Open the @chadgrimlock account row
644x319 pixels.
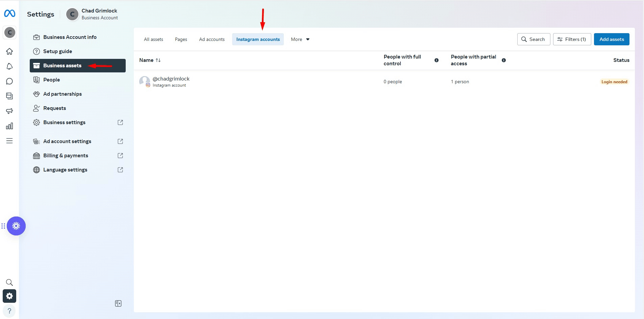pyautogui.click(x=384, y=82)
